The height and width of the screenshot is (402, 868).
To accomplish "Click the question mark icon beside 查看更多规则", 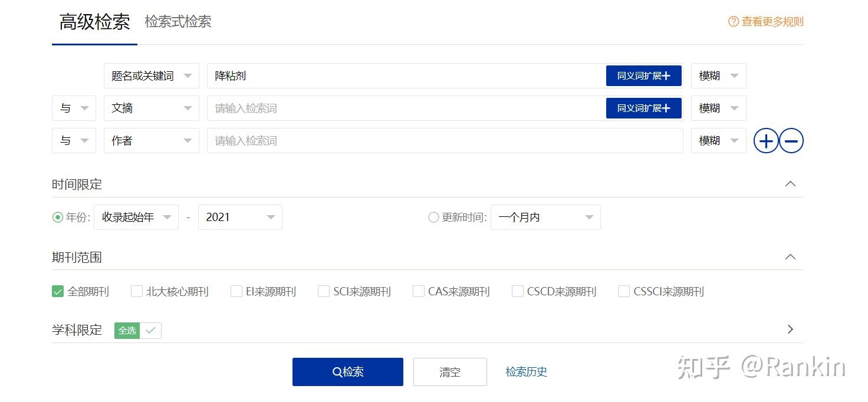I will coord(734,22).
